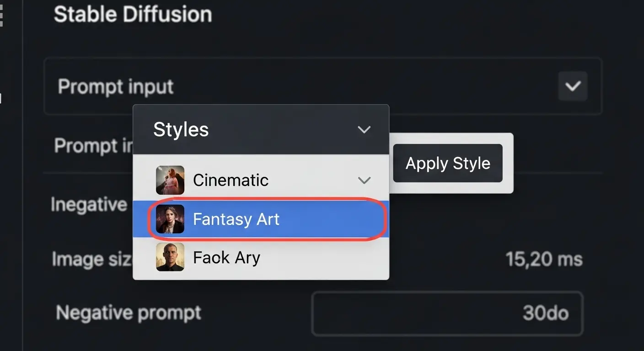Image resolution: width=644 pixels, height=351 pixels.
Task: Click the man's portrait beside Faok Ary
Action: pyautogui.click(x=170, y=257)
